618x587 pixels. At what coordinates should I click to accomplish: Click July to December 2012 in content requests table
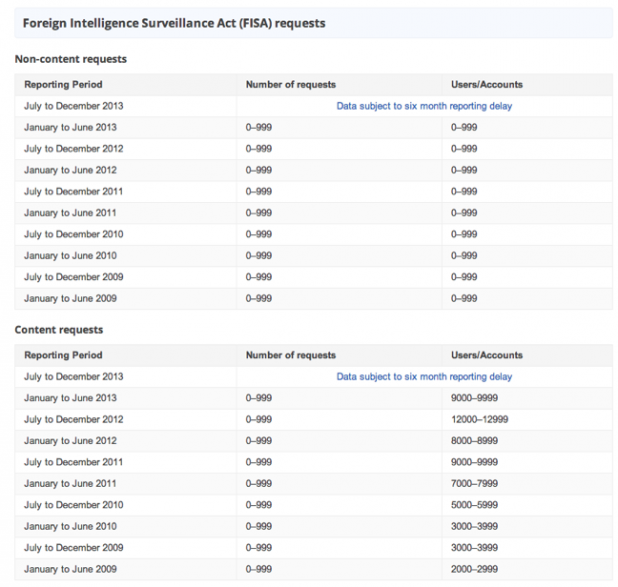pos(74,419)
